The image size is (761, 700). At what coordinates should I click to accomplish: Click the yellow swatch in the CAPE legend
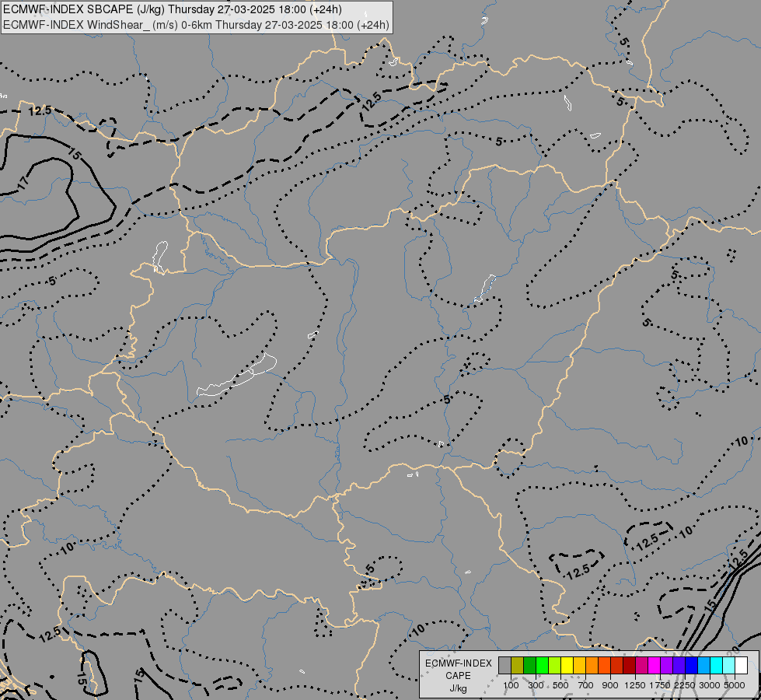coord(567,666)
